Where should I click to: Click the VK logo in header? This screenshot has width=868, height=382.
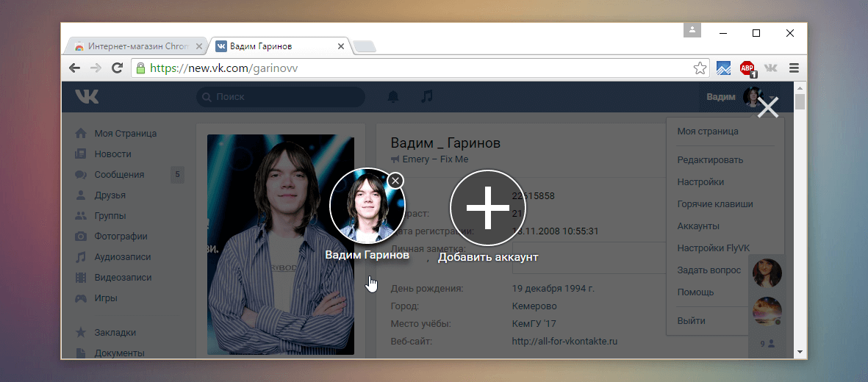(x=87, y=96)
